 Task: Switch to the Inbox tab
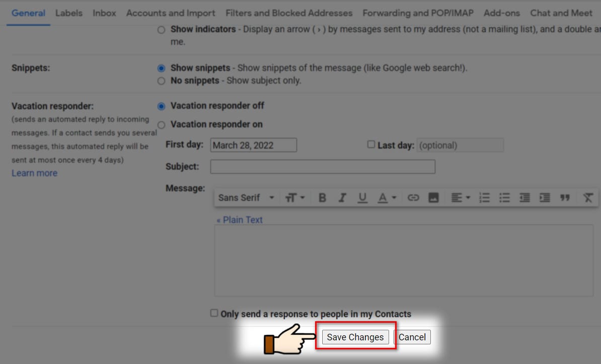pyautogui.click(x=104, y=13)
